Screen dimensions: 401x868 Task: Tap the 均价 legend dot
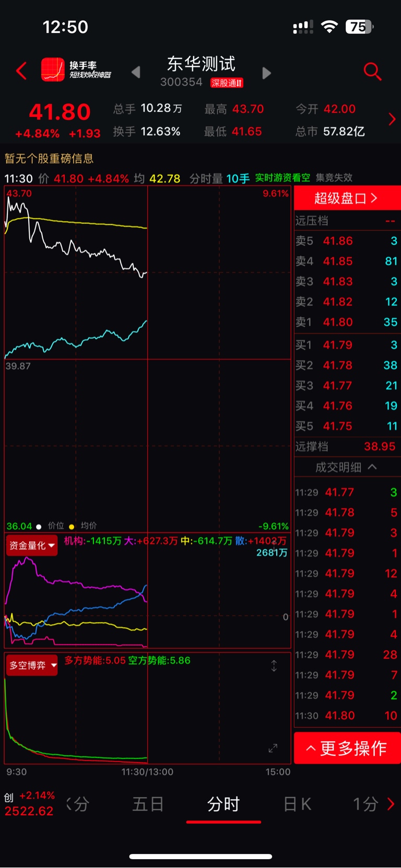point(72,527)
